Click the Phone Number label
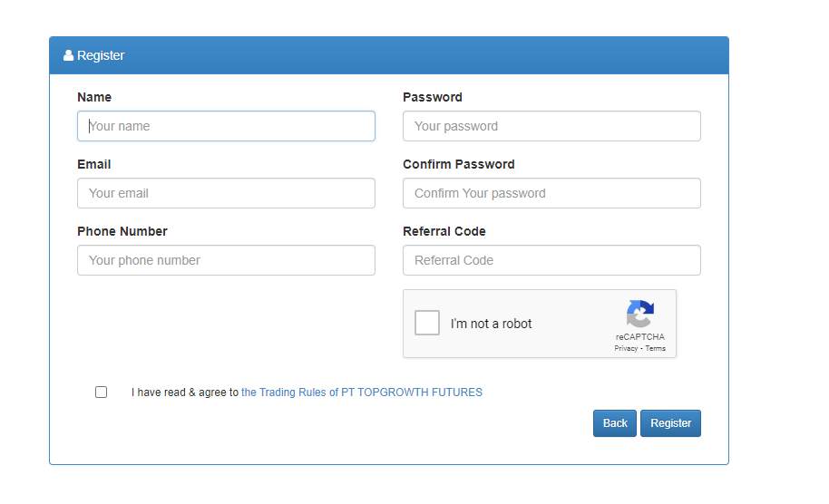 click(x=122, y=231)
